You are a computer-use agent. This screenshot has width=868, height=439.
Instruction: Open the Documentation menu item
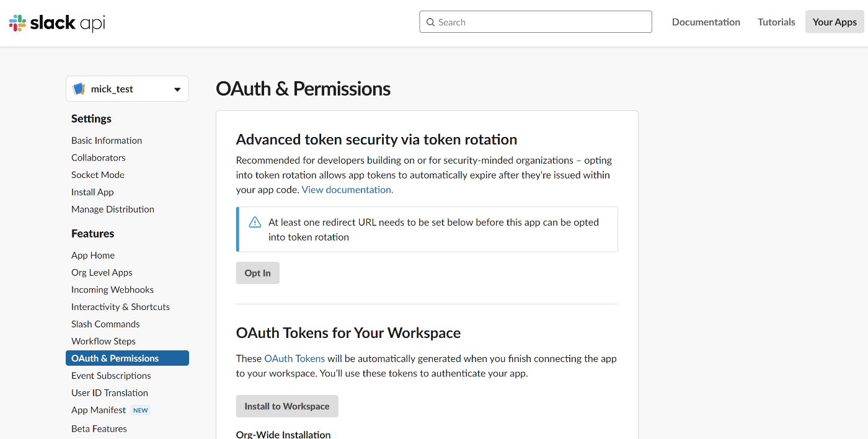706,22
